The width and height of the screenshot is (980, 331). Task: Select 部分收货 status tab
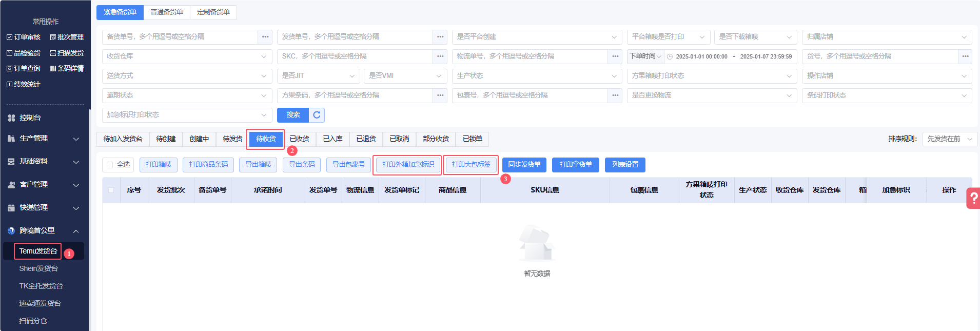(x=436, y=139)
